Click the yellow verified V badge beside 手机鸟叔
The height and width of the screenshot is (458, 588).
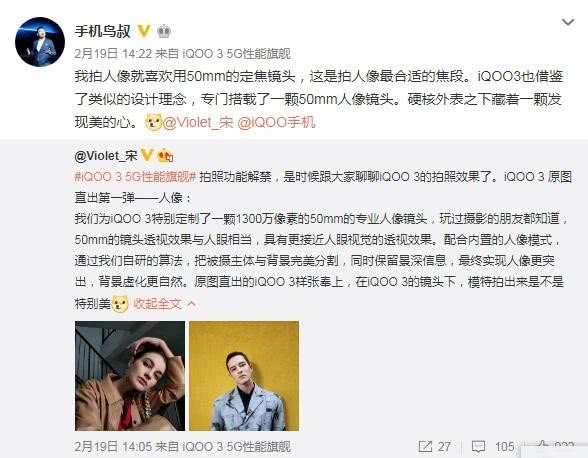pyautogui.click(x=144, y=31)
